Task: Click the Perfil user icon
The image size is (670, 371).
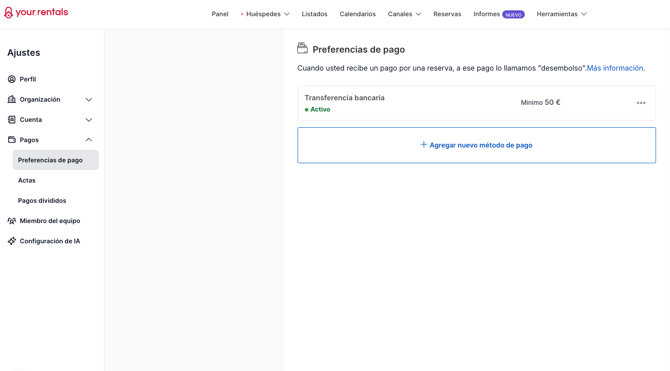Action: click(x=12, y=79)
